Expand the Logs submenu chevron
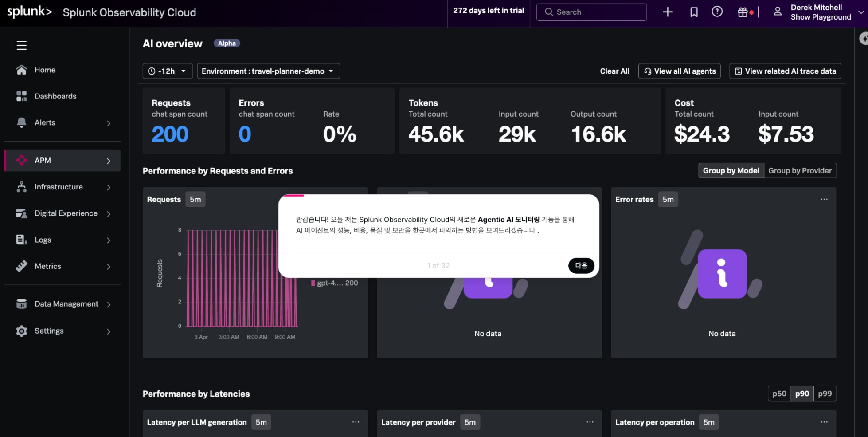The image size is (868, 437). [109, 240]
